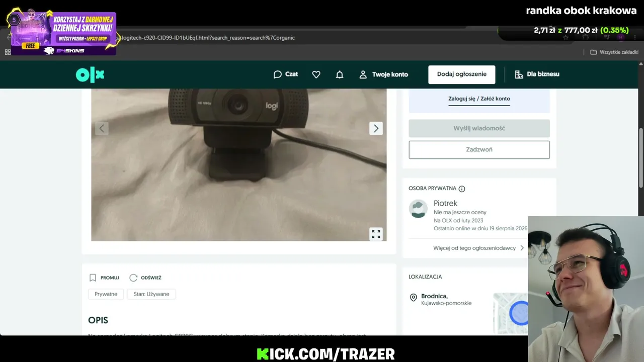Open the Dla biznesu link
Viewport: 644px width, 362px height.
[537, 74]
